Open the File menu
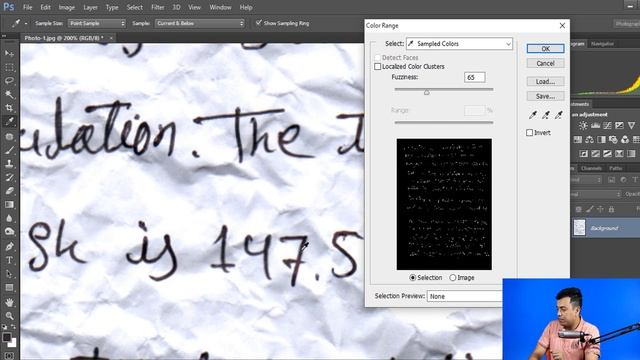Image resolution: width=640 pixels, height=360 pixels. coord(27,7)
